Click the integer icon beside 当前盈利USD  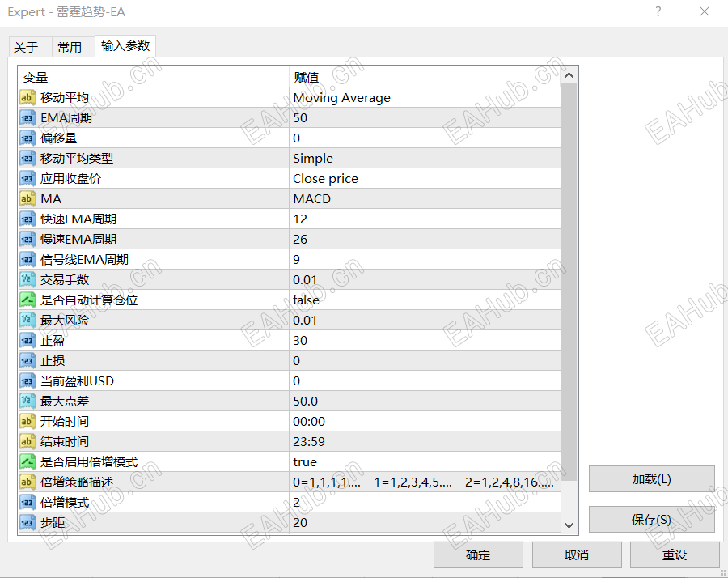coord(28,381)
